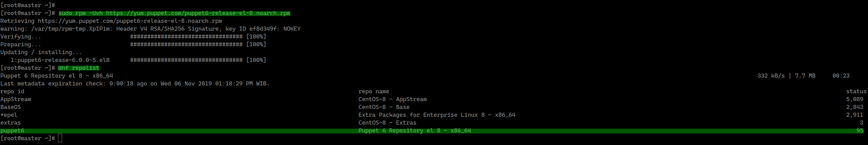Click the AppStream repo id
The image size is (868, 145).
coord(16,99)
